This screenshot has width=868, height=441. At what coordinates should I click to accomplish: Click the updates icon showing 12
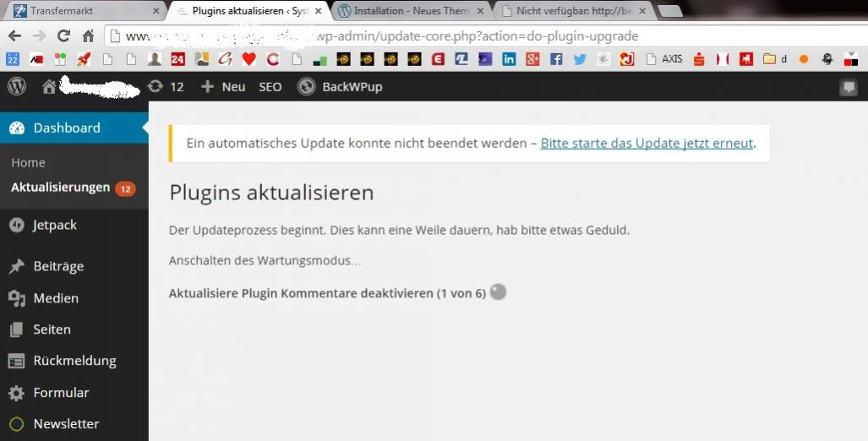[156, 86]
